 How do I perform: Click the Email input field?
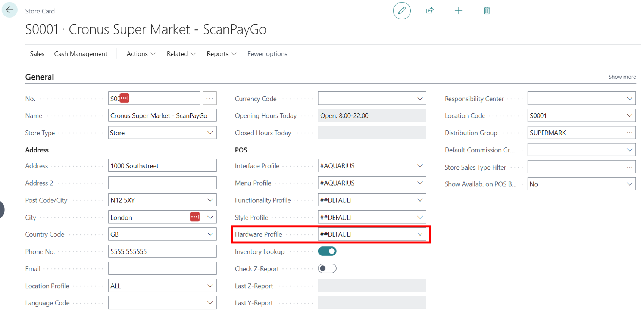point(162,268)
